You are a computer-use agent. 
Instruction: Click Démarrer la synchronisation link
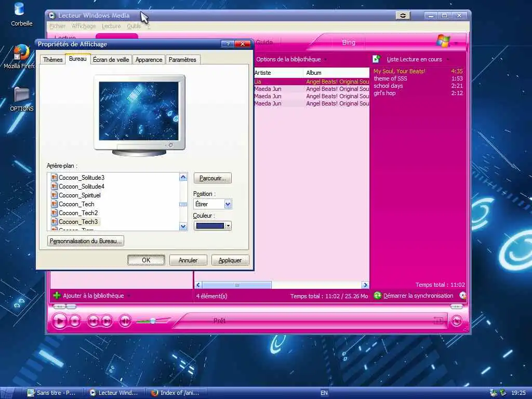click(x=418, y=296)
